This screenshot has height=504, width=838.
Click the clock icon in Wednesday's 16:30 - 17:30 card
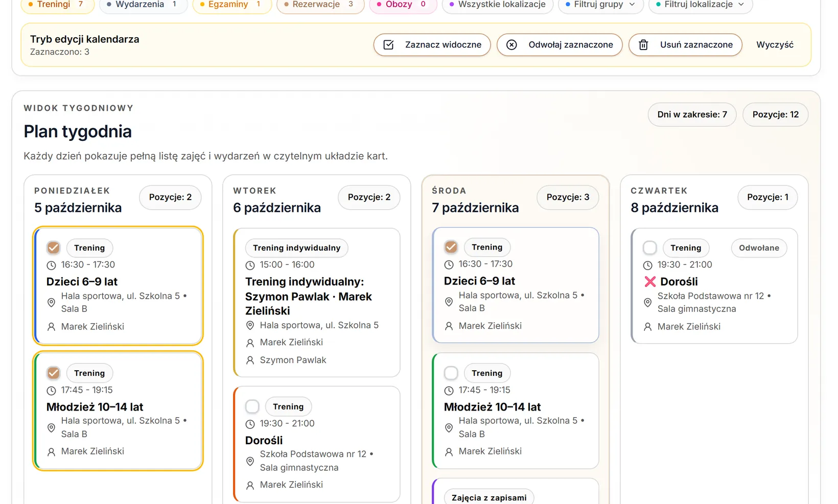coord(449,265)
